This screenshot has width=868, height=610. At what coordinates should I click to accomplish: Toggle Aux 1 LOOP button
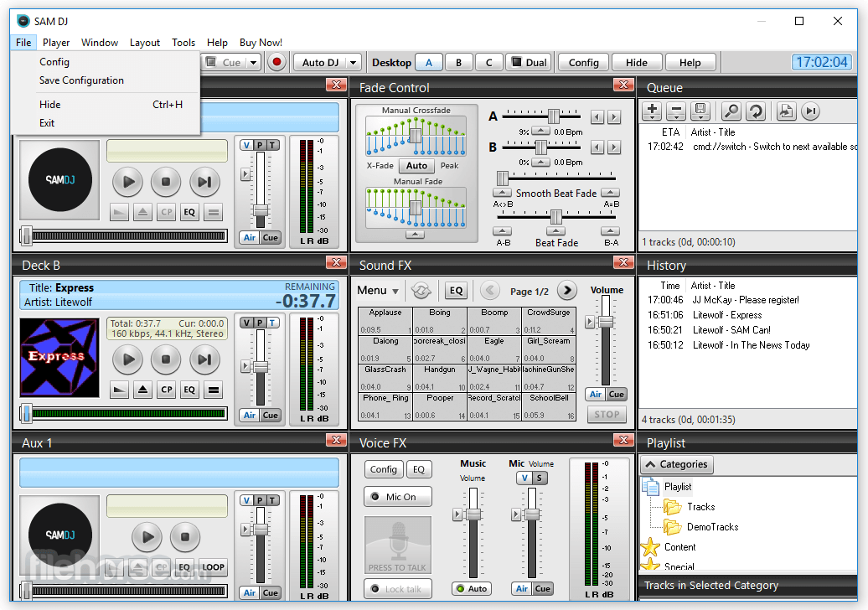tap(213, 566)
